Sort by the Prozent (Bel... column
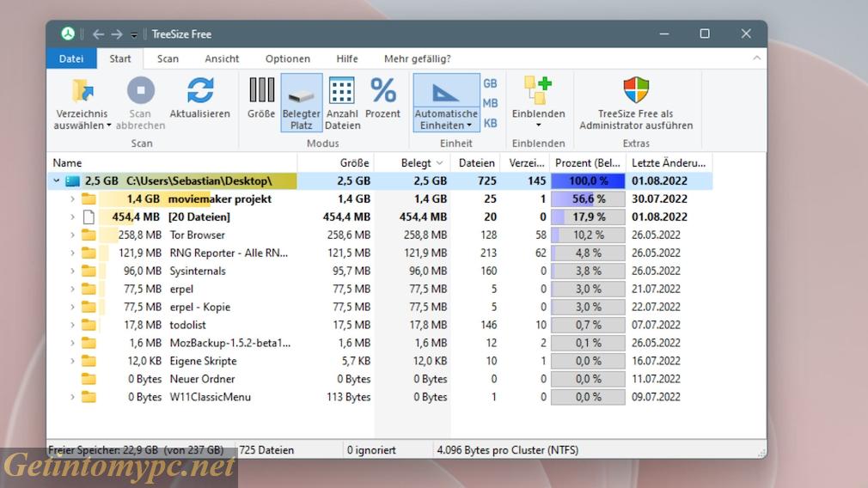868x488 pixels. pyautogui.click(x=587, y=162)
